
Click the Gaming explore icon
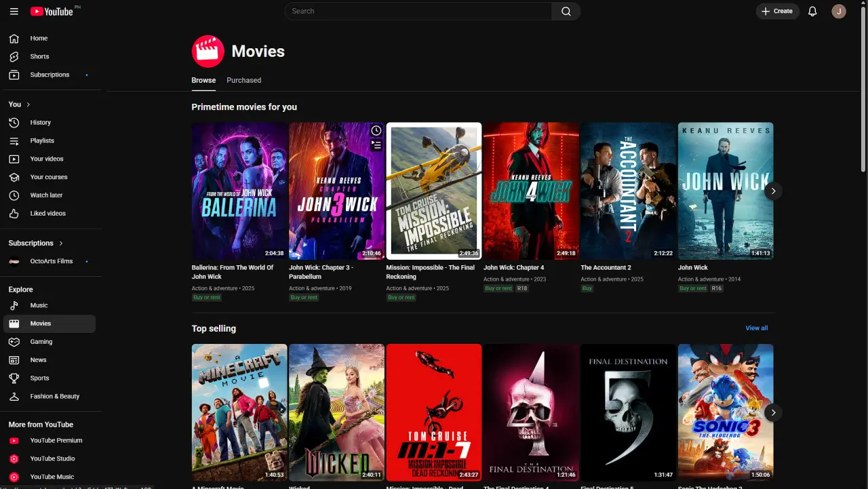[x=14, y=342]
